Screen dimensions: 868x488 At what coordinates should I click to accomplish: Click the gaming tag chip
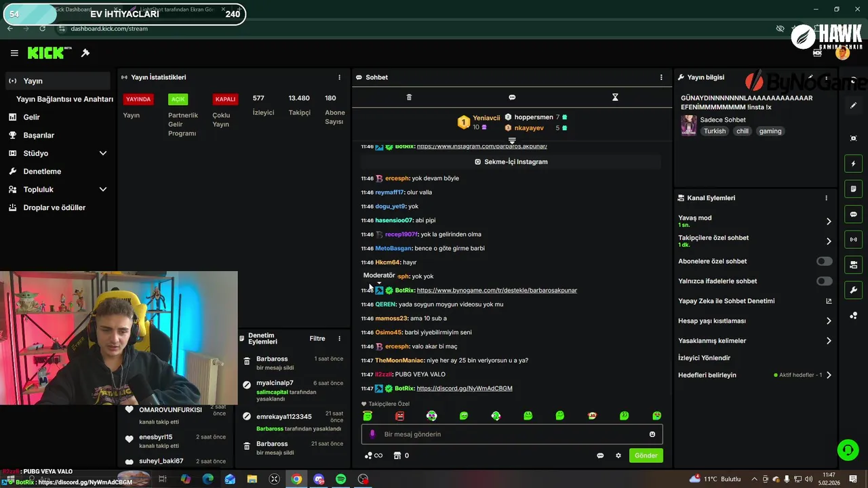pos(770,131)
